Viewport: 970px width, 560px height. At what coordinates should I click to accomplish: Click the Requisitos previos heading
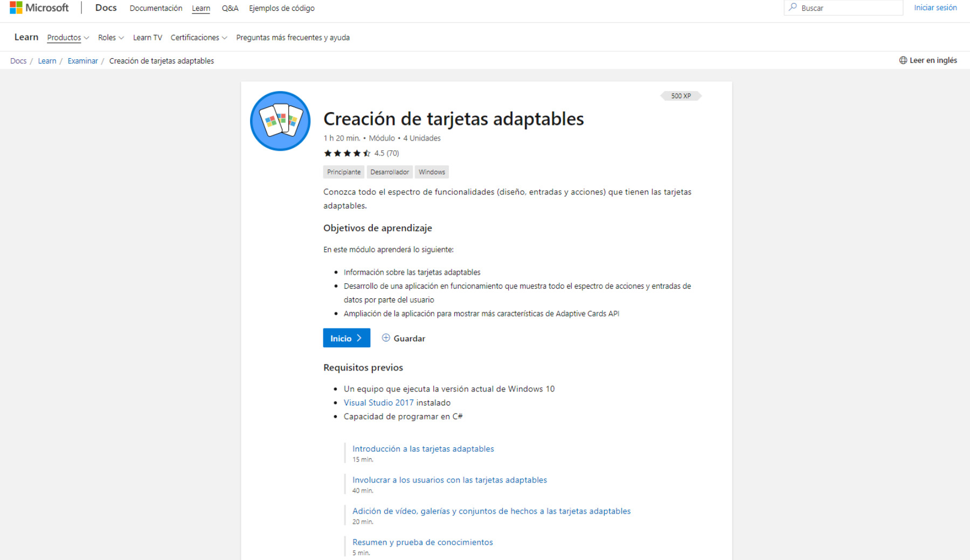(363, 367)
